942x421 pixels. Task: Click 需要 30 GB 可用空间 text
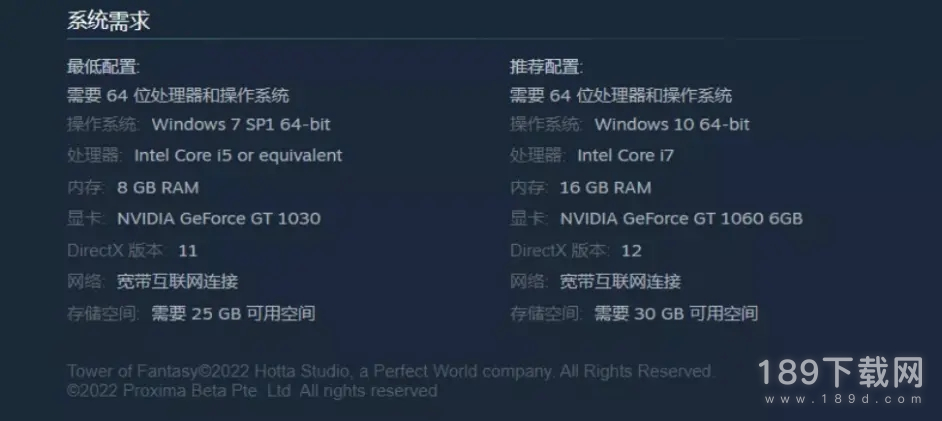[x=676, y=313]
